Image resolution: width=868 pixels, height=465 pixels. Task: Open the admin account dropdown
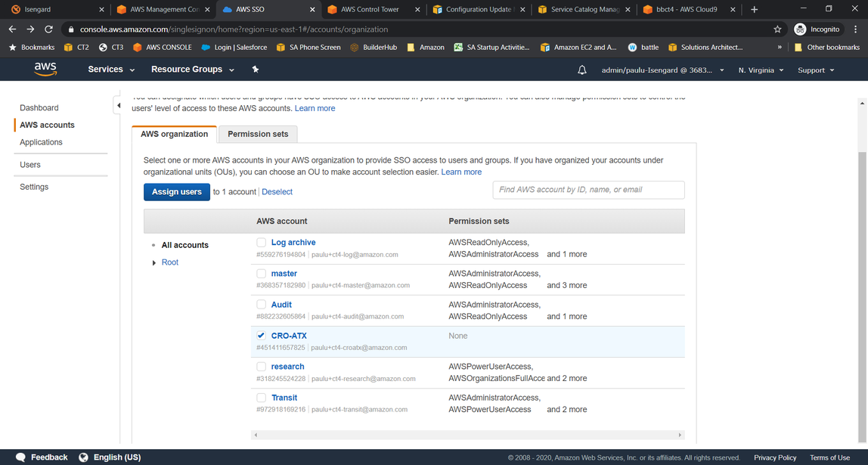point(662,70)
